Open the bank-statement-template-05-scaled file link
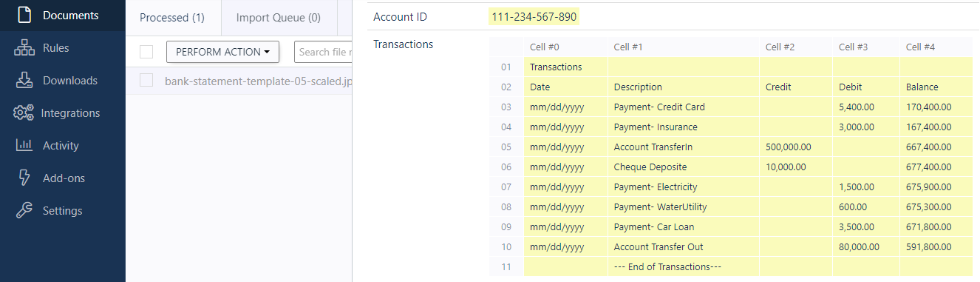980x282 pixels. tap(258, 81)
